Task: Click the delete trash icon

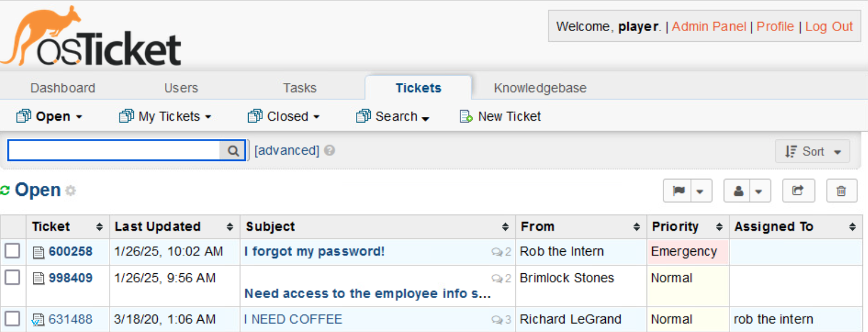Action: (841, 191)
